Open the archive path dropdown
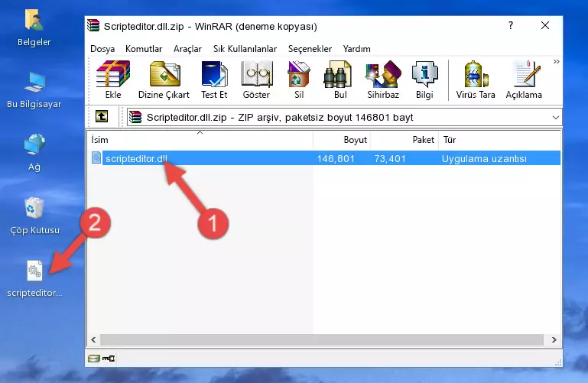This screenshot has height=383, width=588. (x=555, y=117)
